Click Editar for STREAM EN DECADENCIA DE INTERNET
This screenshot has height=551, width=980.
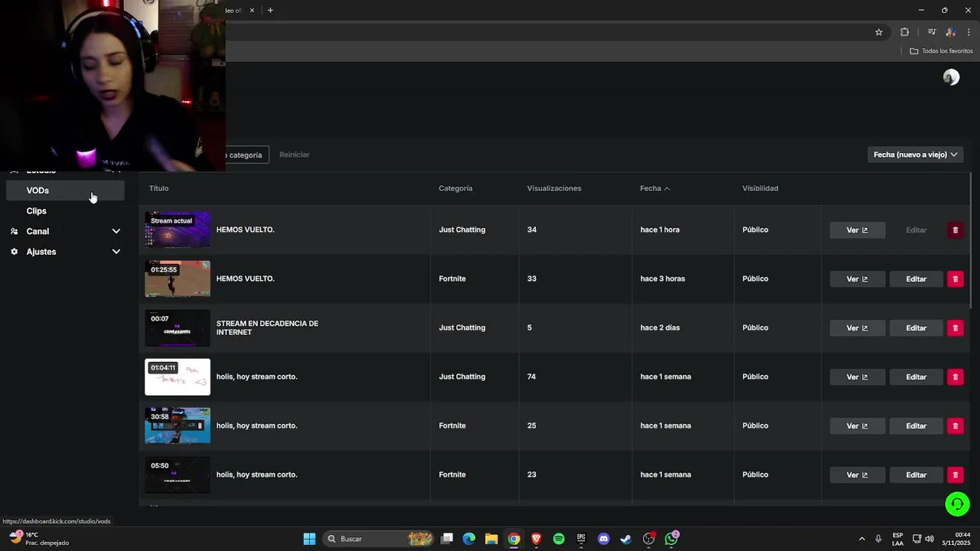916,328
